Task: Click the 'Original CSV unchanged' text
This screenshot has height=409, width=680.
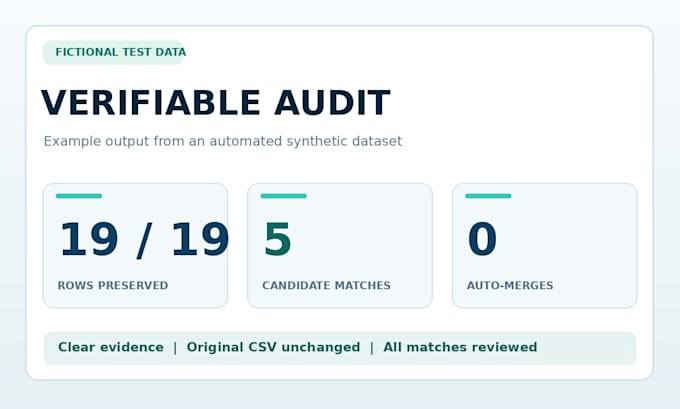Action: [273, 347]
